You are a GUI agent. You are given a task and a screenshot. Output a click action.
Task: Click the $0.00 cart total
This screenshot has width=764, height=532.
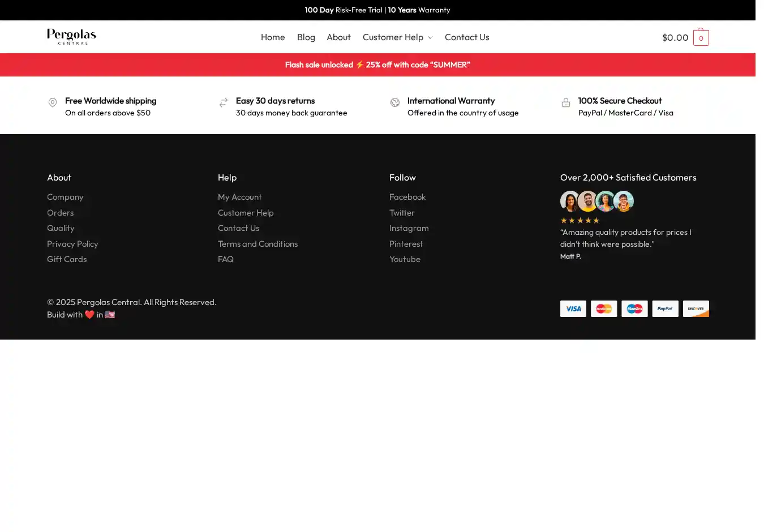coord(675,37)
